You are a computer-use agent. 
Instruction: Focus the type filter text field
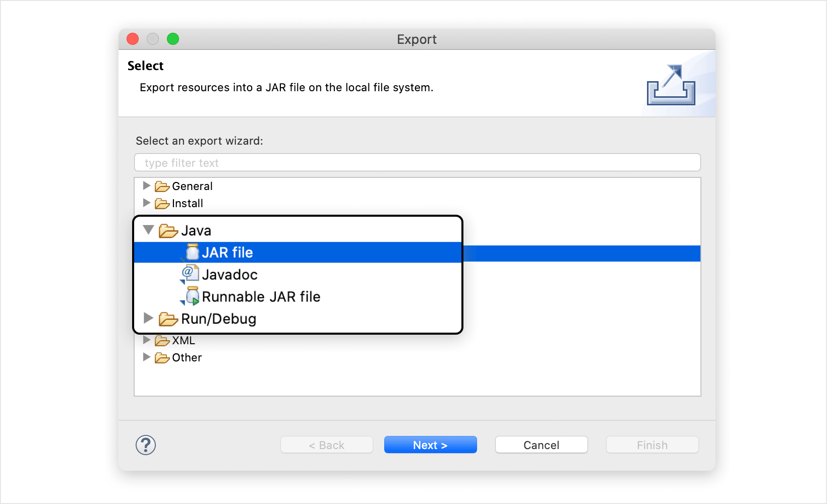click(x=418, y=163)
